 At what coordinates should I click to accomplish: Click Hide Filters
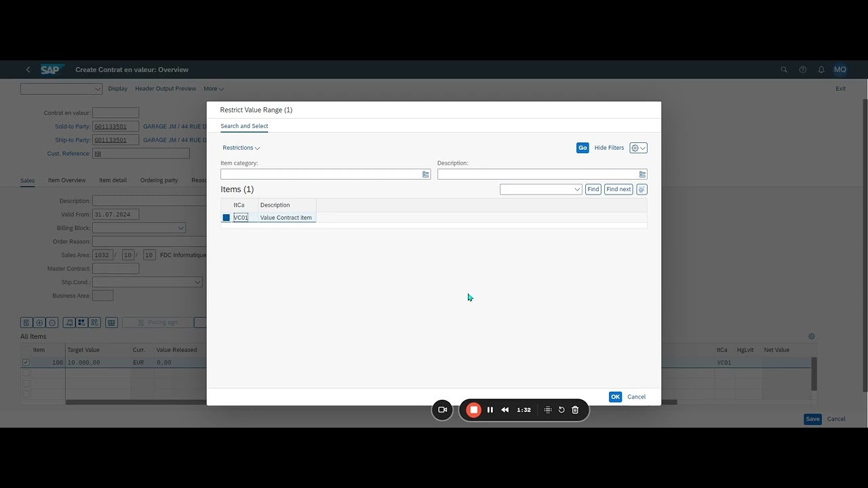[x=609, y=148]
